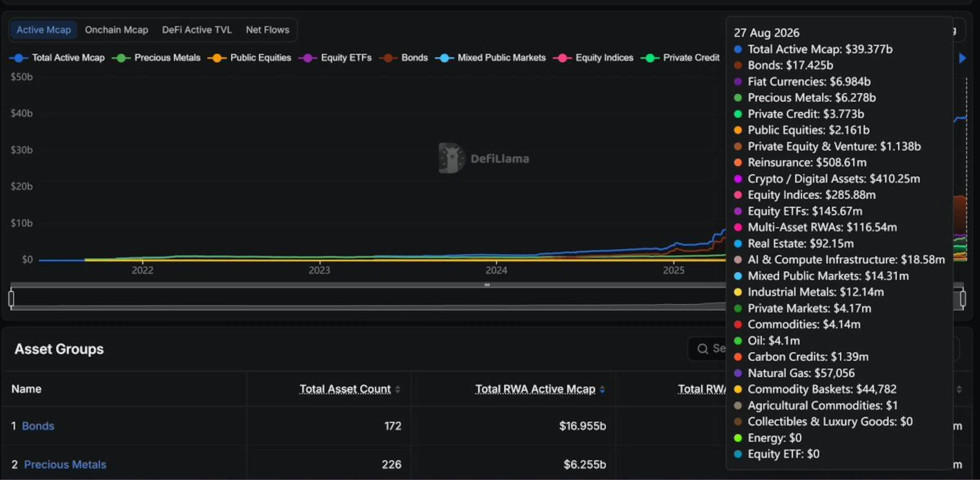Click the Asset Groups heading

coord(59,349)
